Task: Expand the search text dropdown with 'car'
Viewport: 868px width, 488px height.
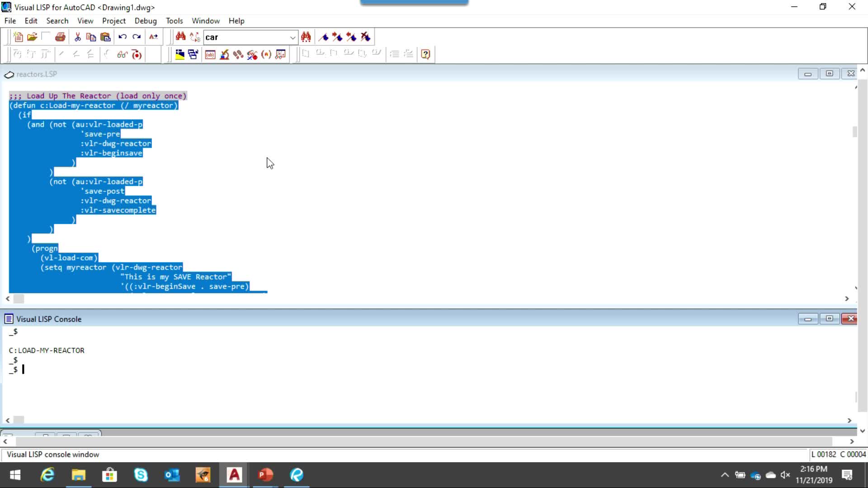Action: (x=292, y=38)
